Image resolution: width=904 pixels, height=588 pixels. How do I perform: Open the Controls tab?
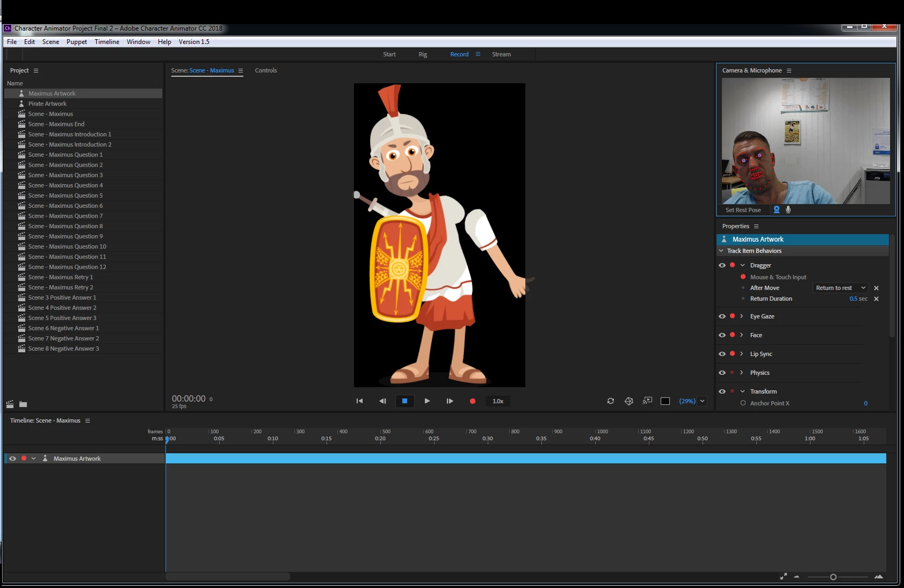coord(266,70)
